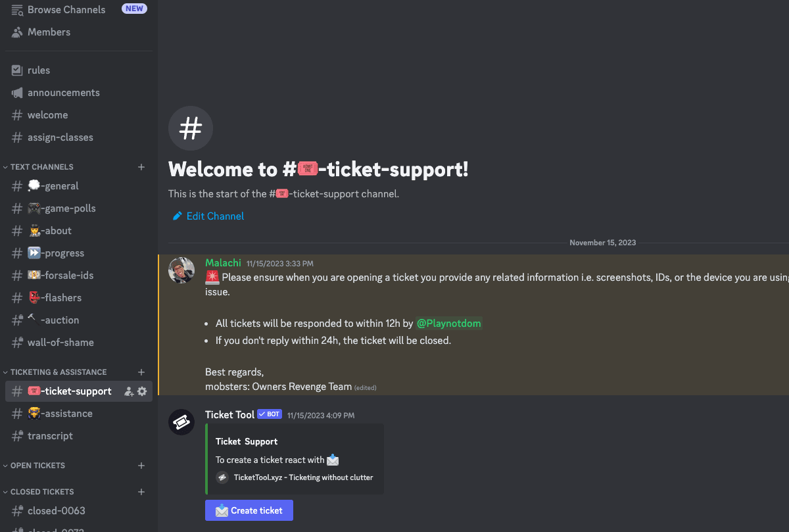Screen dimensions: 789x532
Task: Click plus icon beside CLOSED TICKETS
Action: (x=141, y=492)
